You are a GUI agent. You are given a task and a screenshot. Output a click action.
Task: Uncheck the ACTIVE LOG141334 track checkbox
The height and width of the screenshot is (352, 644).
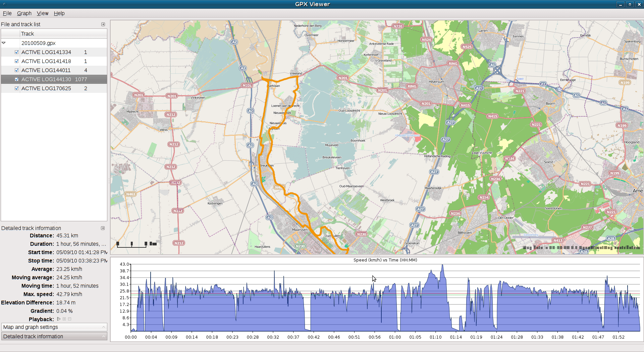tap(17, 52)
